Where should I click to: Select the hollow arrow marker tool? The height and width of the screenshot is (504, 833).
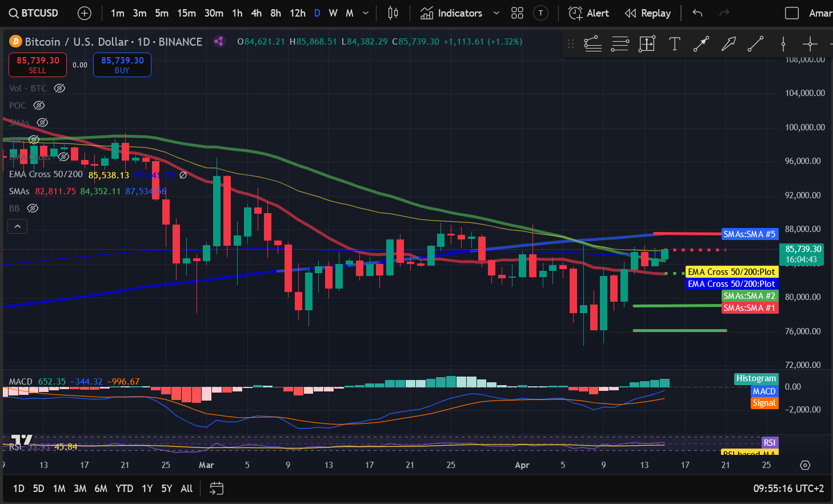728,44
